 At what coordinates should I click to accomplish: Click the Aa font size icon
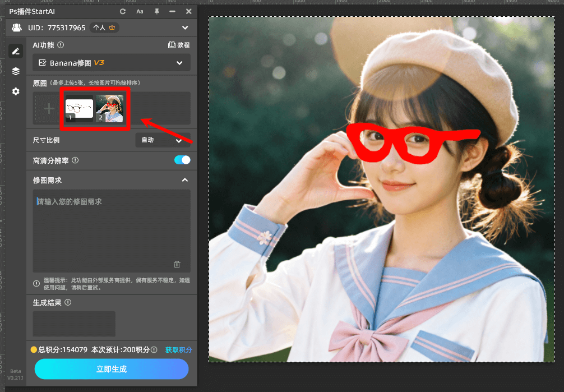pyautogui.click(x=140, y=11)
